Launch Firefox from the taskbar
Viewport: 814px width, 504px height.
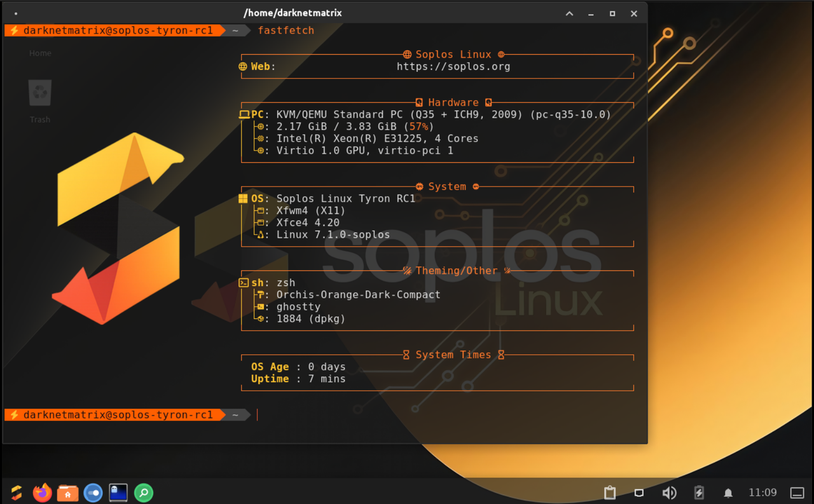(x=42, y=493)
